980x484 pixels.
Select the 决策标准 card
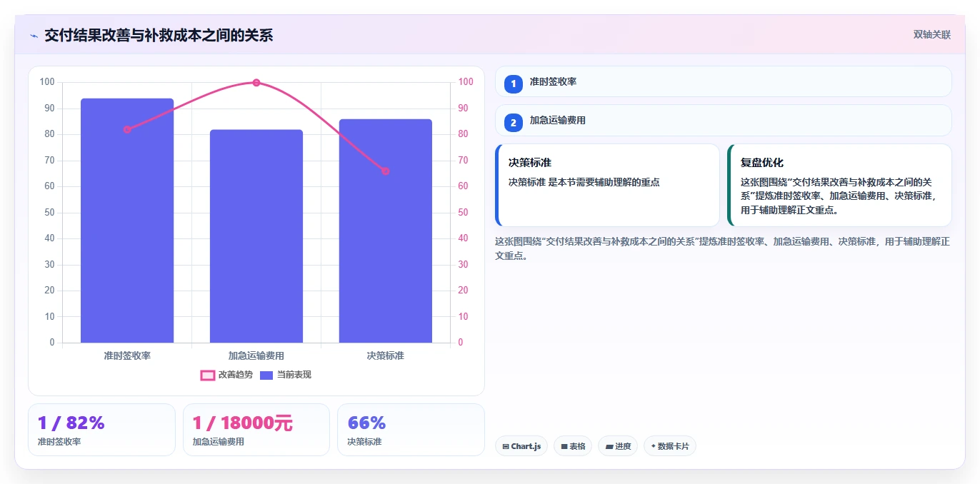coord(607,185)
